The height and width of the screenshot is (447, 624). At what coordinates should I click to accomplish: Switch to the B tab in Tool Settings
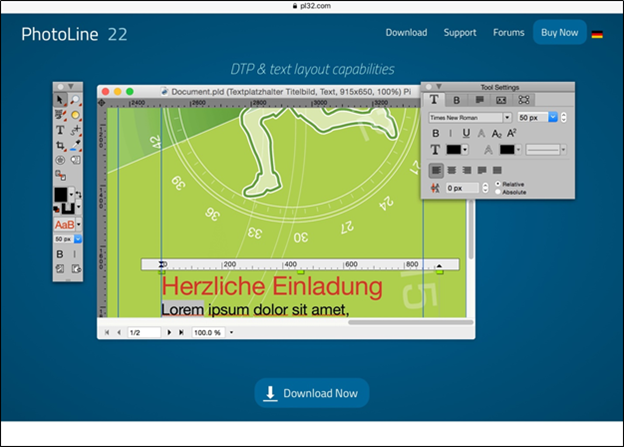[x=456, y=100]
